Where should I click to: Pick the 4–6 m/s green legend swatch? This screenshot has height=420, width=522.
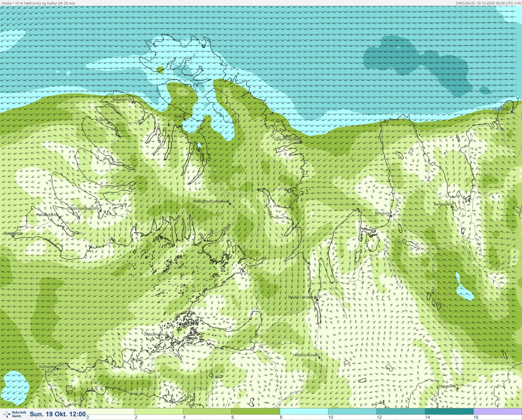[x=207, y=411]
